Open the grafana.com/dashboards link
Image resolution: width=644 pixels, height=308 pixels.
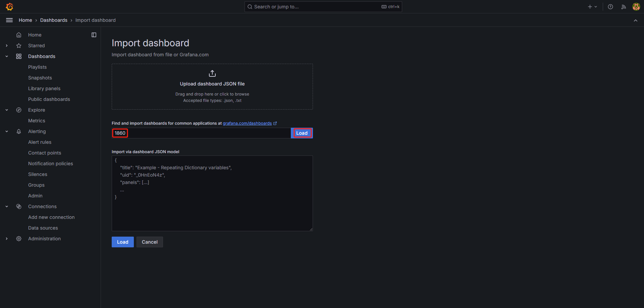point(247,123)
